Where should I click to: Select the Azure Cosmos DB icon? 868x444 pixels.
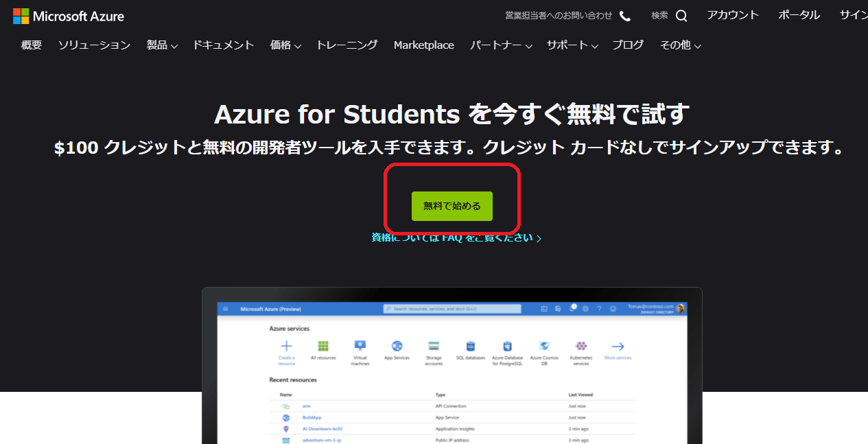pos(544,346)
